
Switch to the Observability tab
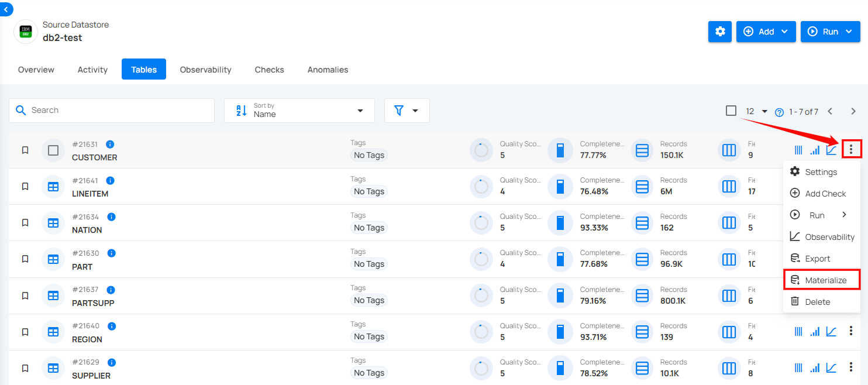(205, 70)
